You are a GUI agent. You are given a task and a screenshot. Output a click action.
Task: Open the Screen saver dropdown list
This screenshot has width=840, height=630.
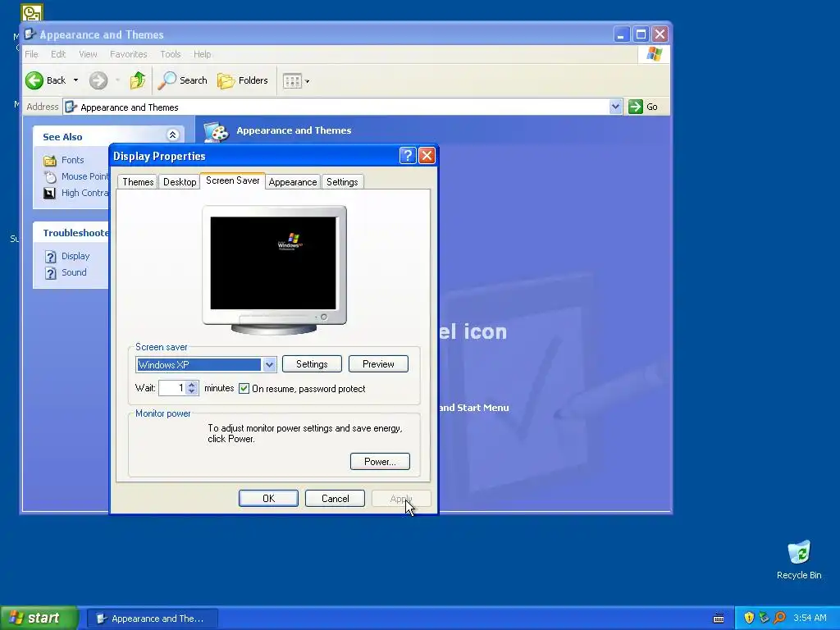coord(269,365)
